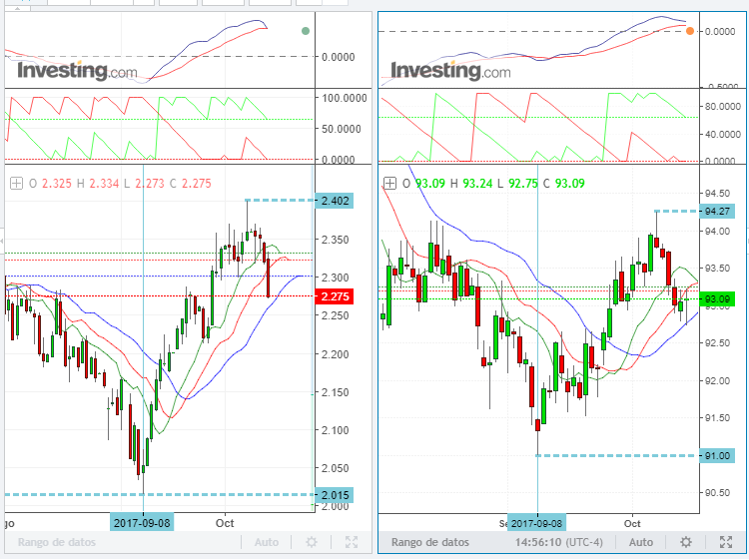Toggle Auto scale in left chart

267,542
